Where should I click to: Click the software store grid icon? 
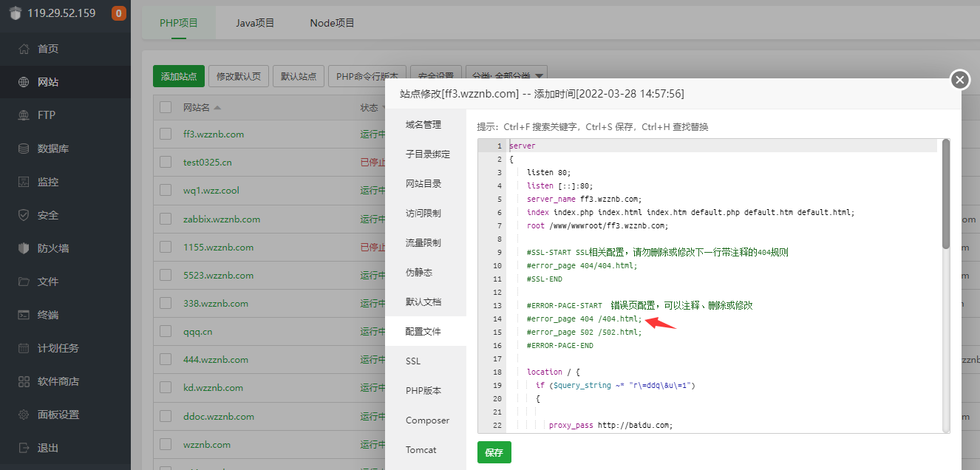click(x=24, y=381)
